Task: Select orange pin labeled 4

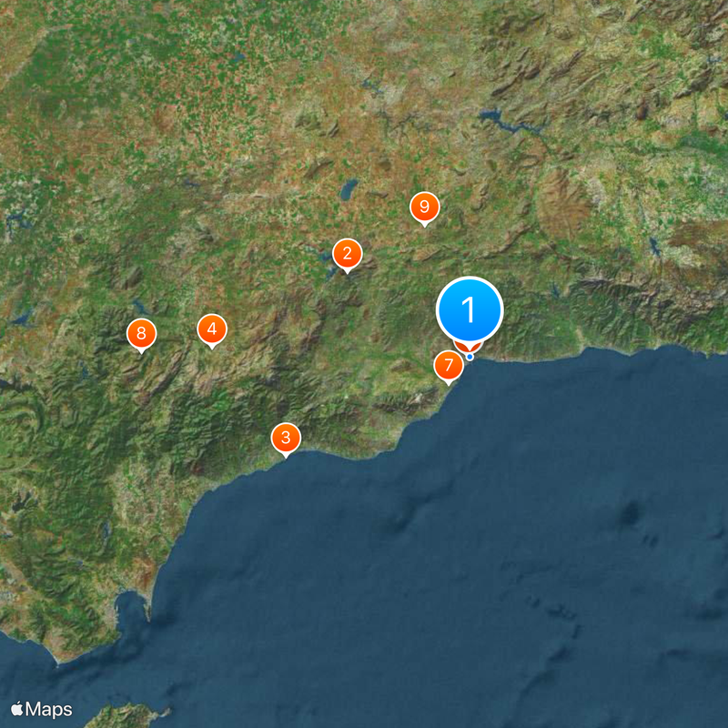Action: tap(212, 329)
